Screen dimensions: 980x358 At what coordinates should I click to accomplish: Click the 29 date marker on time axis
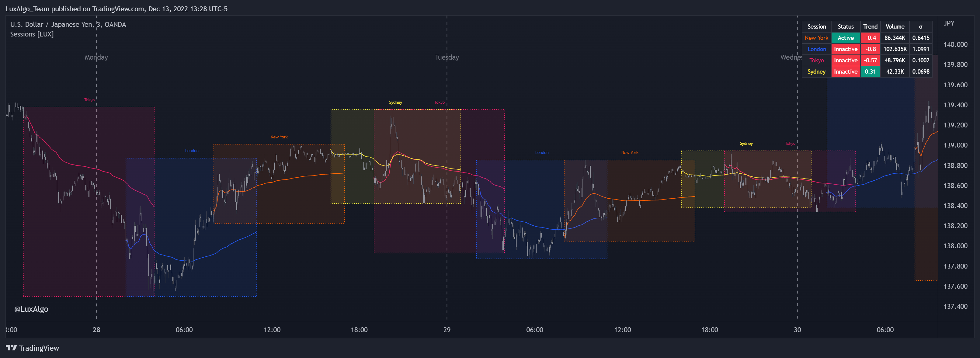(x=447, y=329)
